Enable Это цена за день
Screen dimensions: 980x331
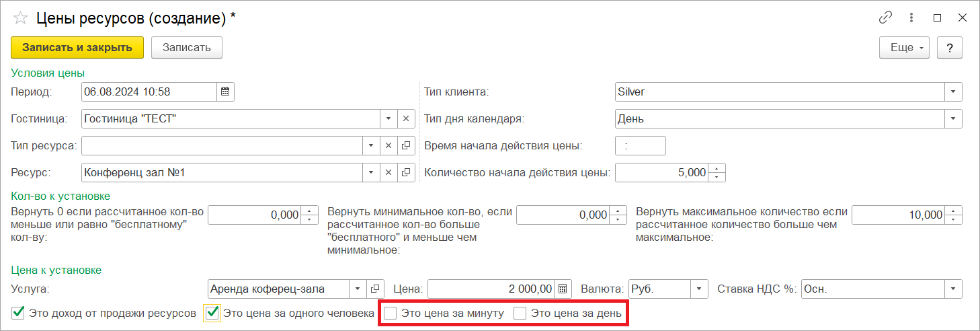click(520, 313)
